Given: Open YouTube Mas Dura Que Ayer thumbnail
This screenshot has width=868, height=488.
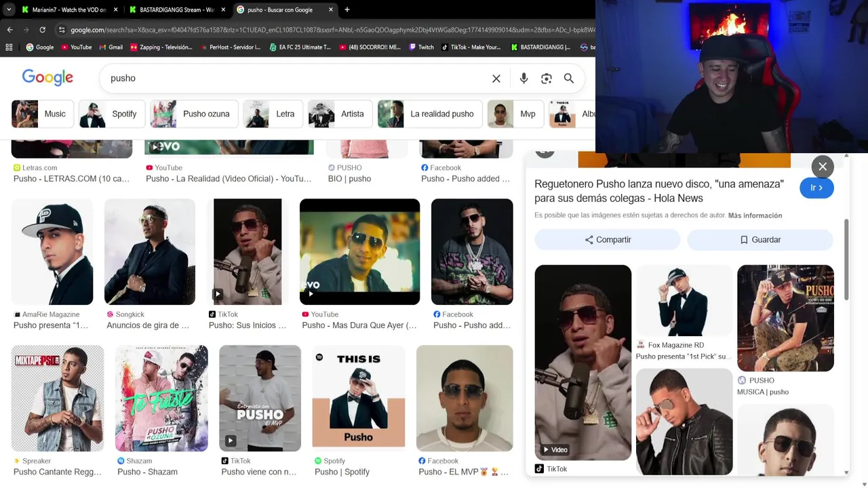Looking at the screenshot, I should click(359, 251).
